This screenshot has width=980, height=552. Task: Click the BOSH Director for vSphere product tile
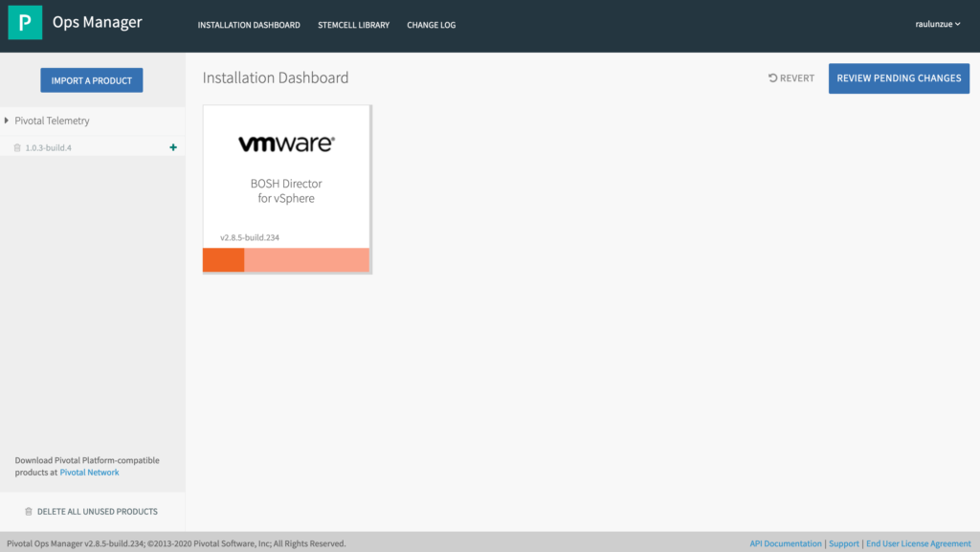(x=285, y=188)
